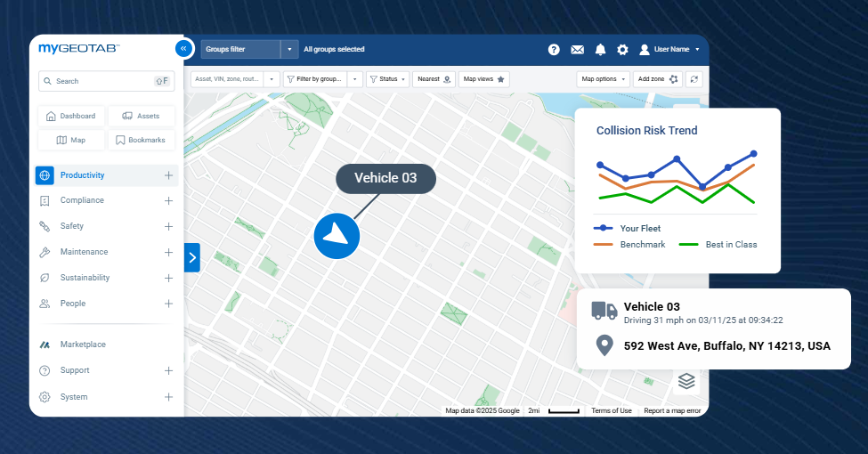868x454 pixels.
Task: Expand Productivity with its plus icon
Action: (x=169, y=175)
